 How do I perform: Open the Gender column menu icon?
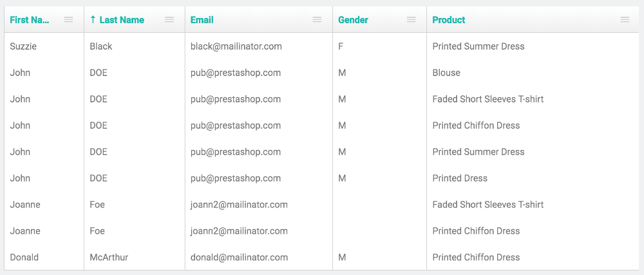click(411, 20)
